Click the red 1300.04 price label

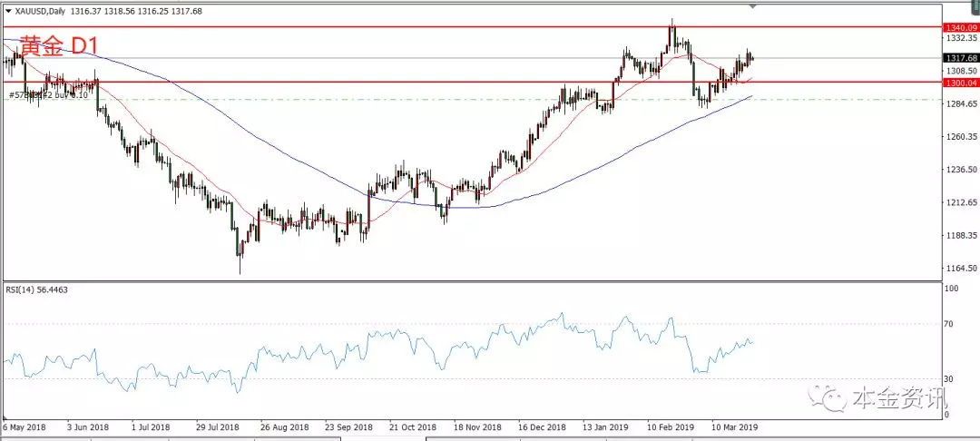(x=960, y=83)
